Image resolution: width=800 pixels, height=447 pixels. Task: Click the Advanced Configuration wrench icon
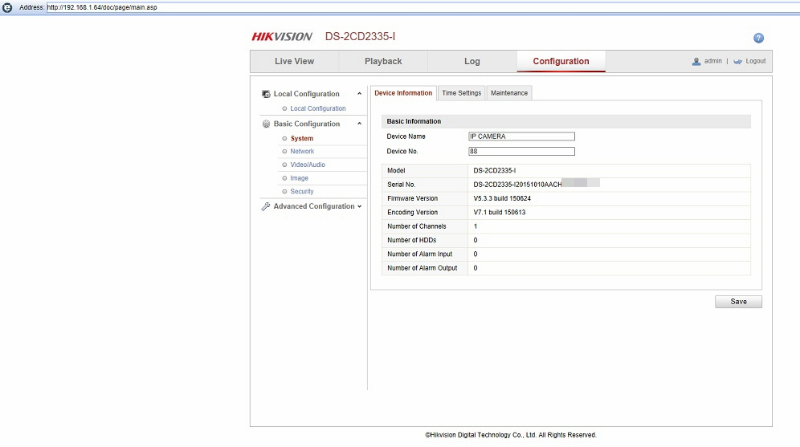(x=265, y=206)
